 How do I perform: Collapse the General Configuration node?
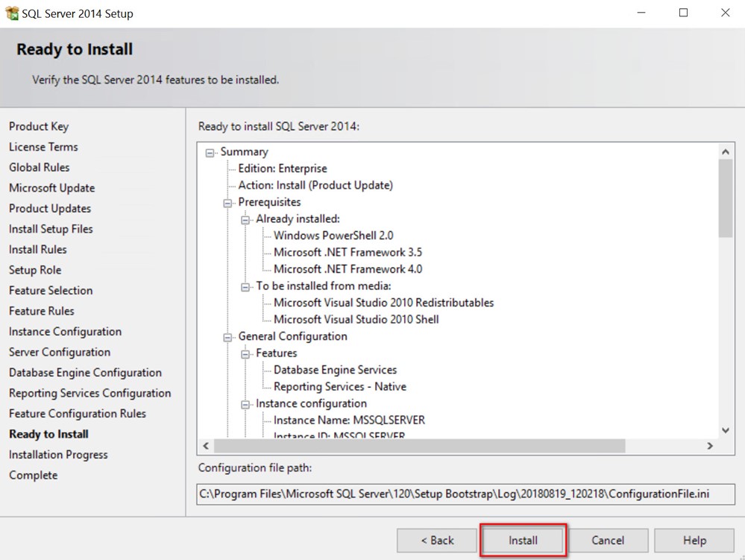coord(227,338)
